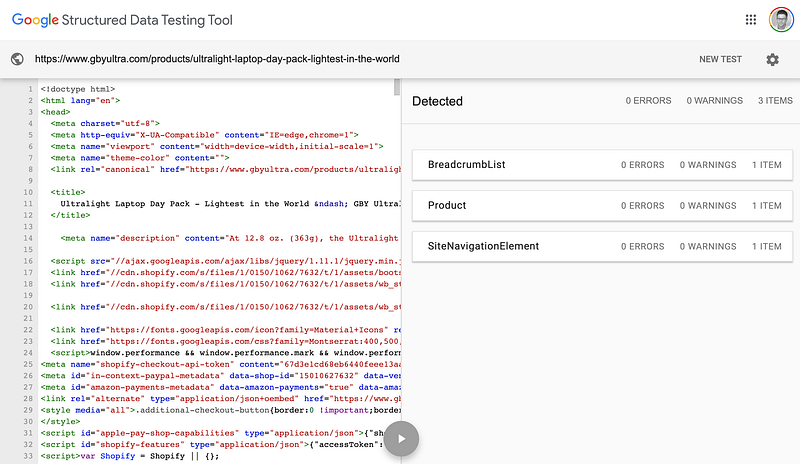Click '0 ERRORS' in the Product row
This screenshot has width=800, height=464.
[642, 206]
